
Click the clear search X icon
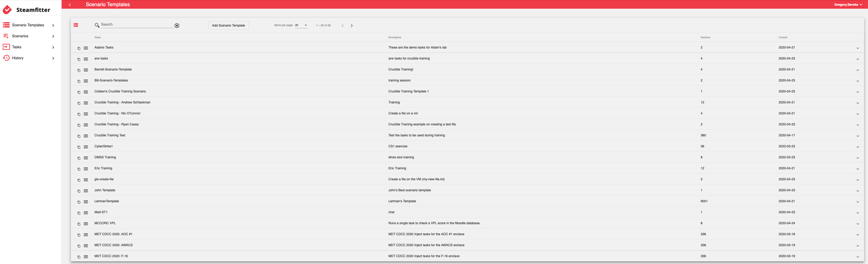click(x=177, y=26)
